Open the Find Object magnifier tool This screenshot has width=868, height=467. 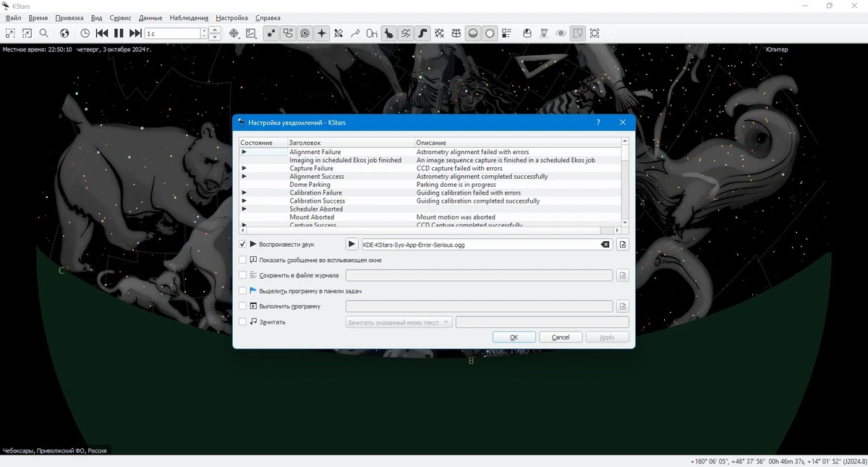tap(43, 33)
